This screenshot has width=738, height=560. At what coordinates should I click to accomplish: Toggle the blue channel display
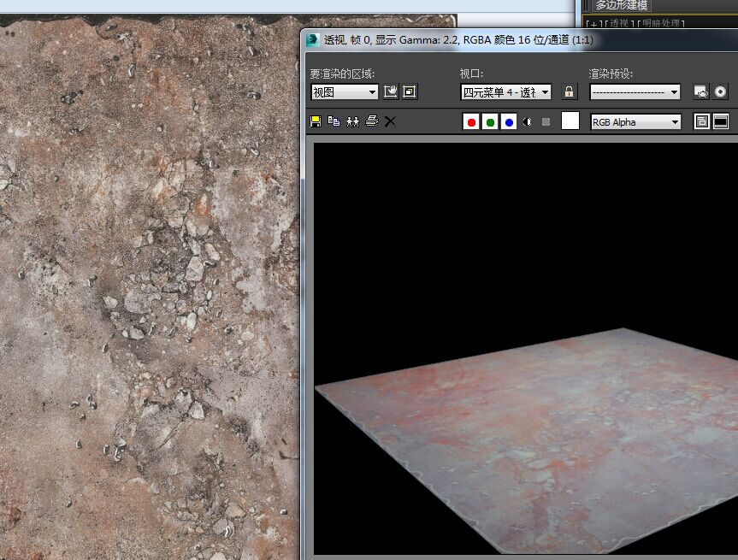[509, 122]
